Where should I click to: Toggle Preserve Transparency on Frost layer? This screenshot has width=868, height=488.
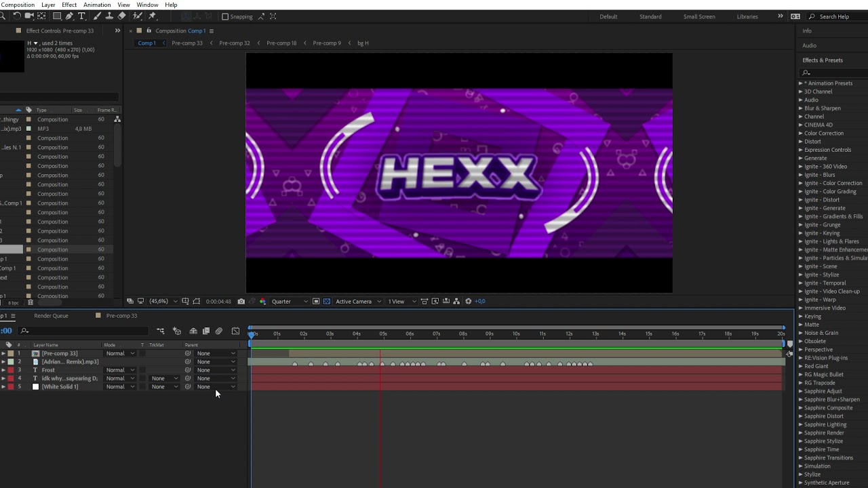(x=142, y=370)
